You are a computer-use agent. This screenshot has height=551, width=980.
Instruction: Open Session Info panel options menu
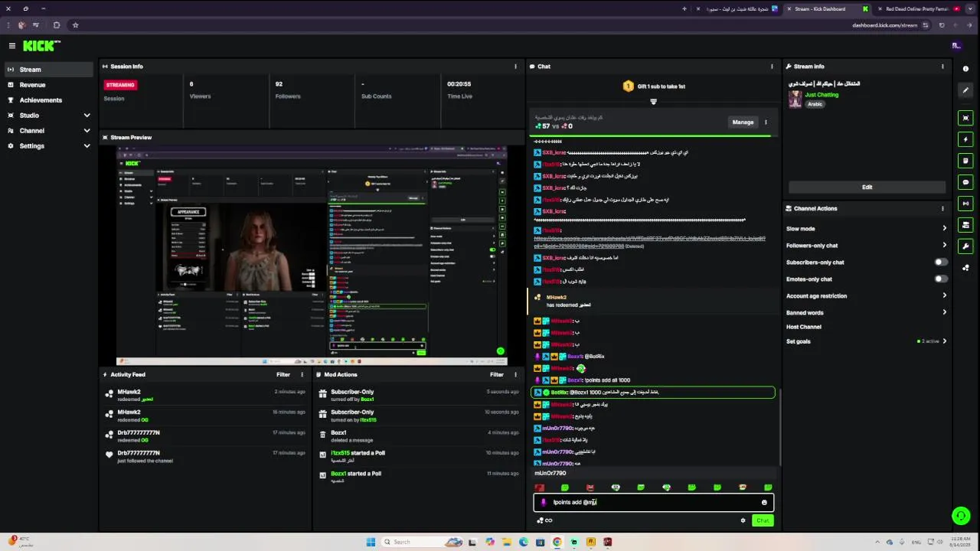(515, 67)
